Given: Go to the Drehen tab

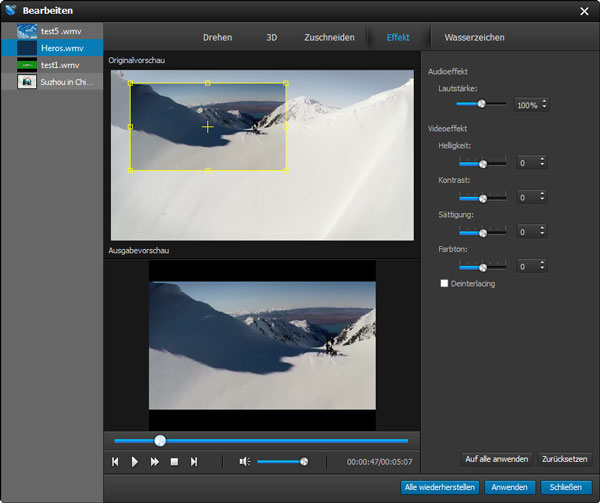Looking at the screenshot, I should pos(217,37).
